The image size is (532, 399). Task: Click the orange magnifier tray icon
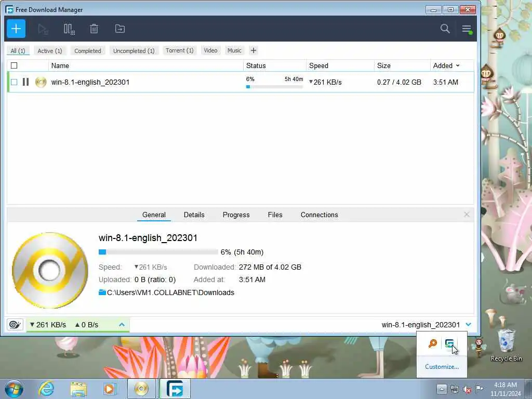click(x=433, y=343)
